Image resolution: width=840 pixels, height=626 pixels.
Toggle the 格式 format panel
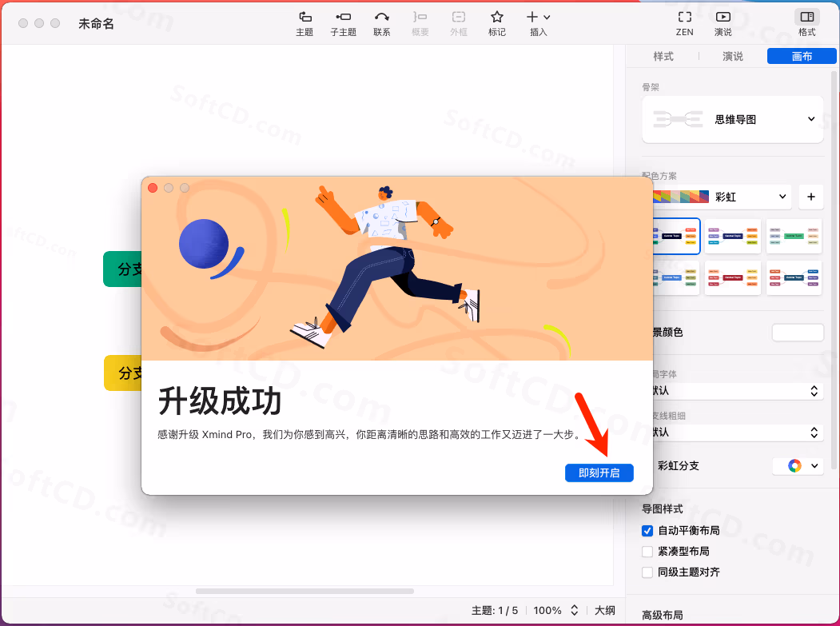click(806, 23)
